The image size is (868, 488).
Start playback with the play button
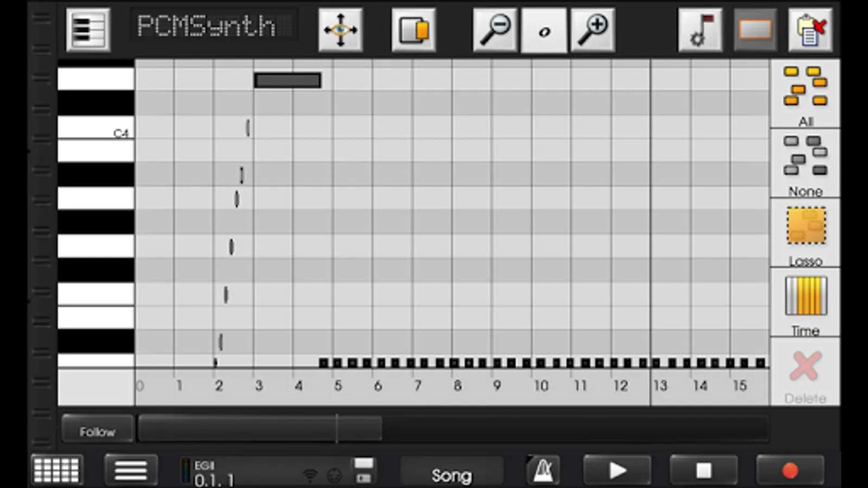pos(617,470)
